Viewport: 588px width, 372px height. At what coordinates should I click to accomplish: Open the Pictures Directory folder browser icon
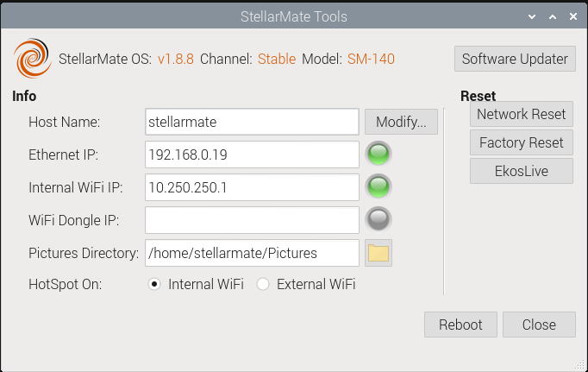tap(378, 253)
